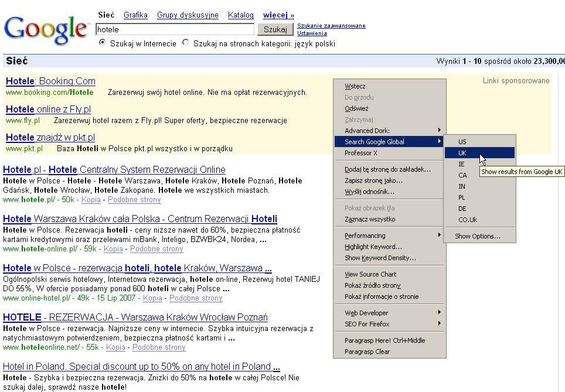Click the 'Linki sponsorowane' label
Image resolution: width=565 pixels, height=392 pixels.
(x=516, y=81)
